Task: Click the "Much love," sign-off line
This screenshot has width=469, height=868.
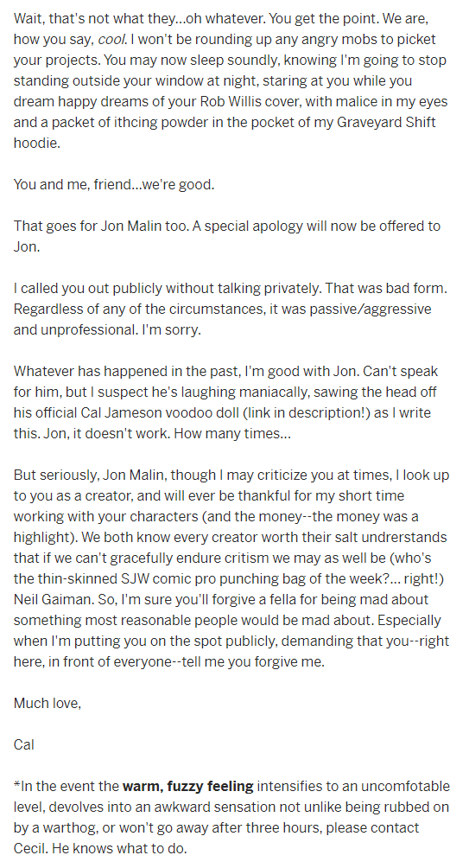Action: (48, 703)
